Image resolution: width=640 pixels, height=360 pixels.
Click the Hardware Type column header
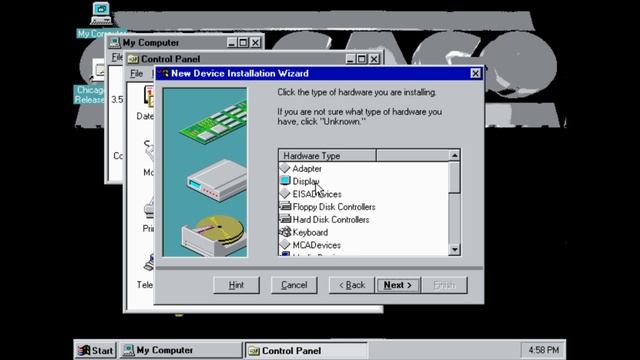coord(327,156)
